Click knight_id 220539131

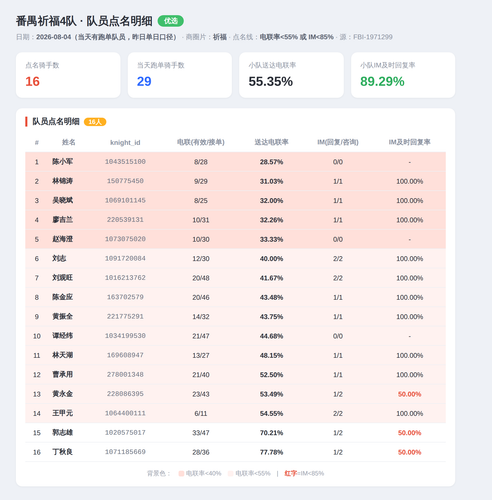125,220
